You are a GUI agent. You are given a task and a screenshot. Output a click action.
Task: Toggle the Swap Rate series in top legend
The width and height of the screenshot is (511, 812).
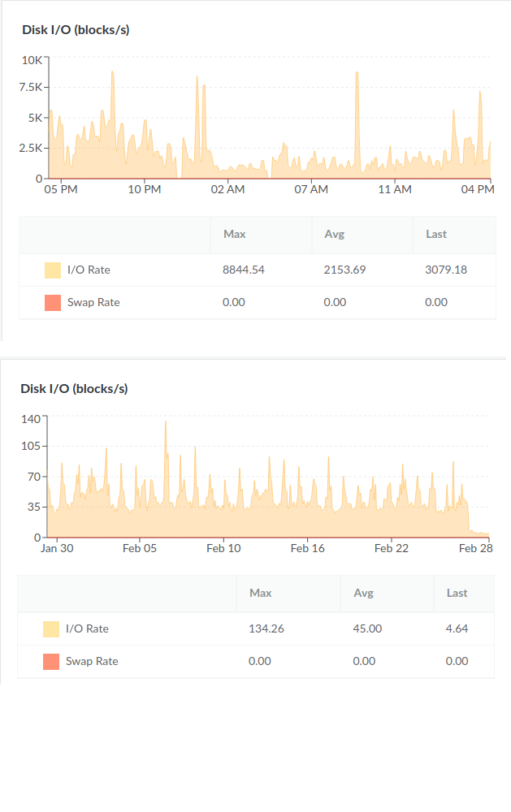[93, 302]
